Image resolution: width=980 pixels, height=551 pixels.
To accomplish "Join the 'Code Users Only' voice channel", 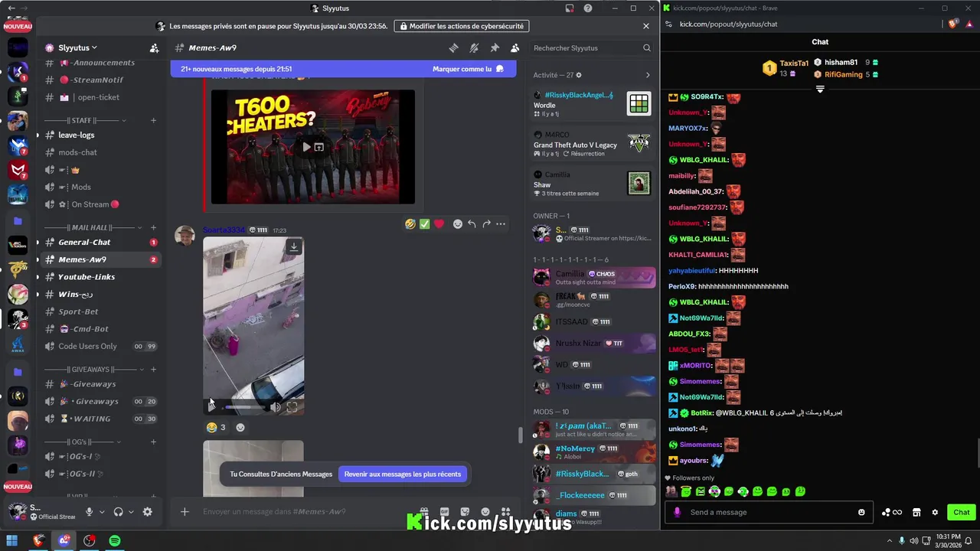I will pos(101,346).
